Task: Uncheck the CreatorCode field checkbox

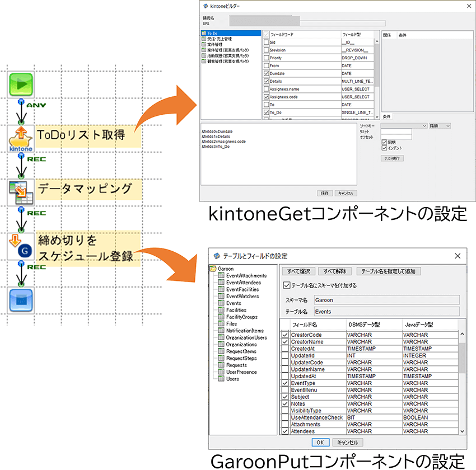Action: pos(284,335)
